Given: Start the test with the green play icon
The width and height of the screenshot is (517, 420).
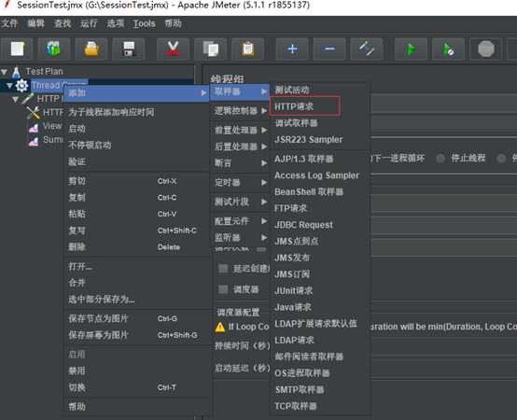Looking at the screenshot, I should tap(411, 49).
